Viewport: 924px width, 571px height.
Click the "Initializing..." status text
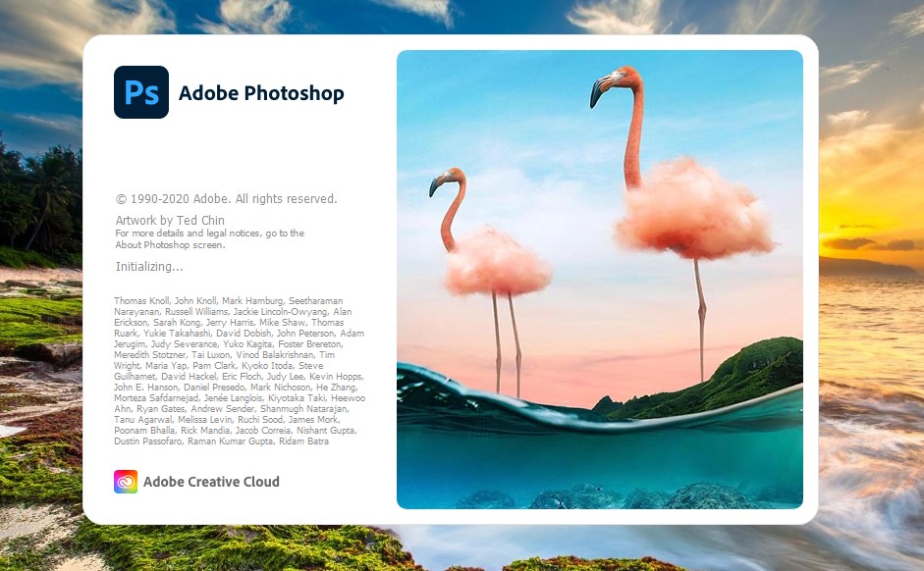[x=149, y=267]
